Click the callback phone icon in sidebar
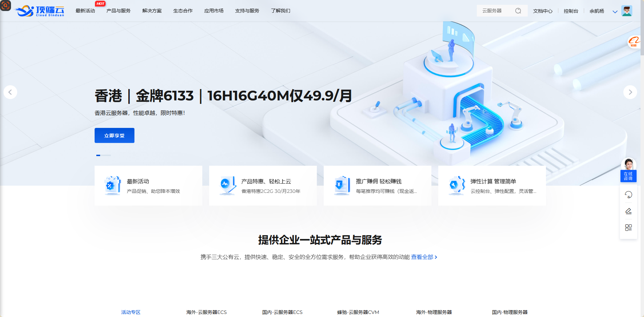 pos(628,195)
